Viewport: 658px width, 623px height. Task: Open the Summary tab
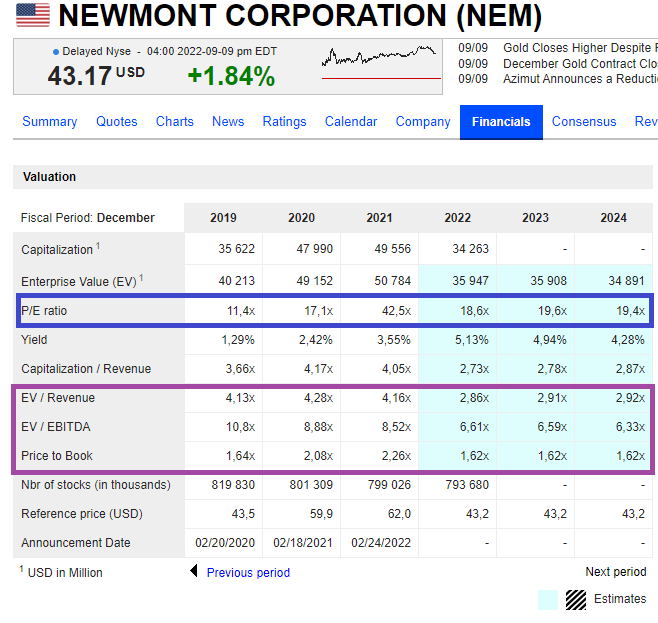pos(49,122)
